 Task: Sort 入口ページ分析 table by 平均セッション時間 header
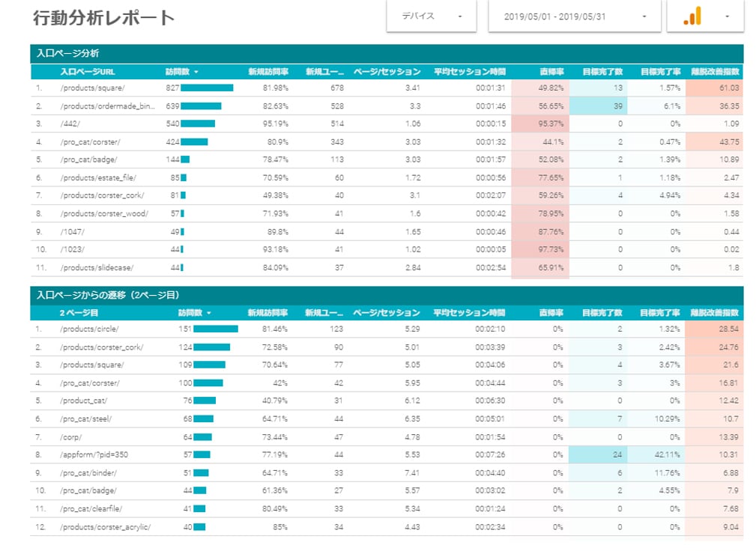[x=470, y=73]
